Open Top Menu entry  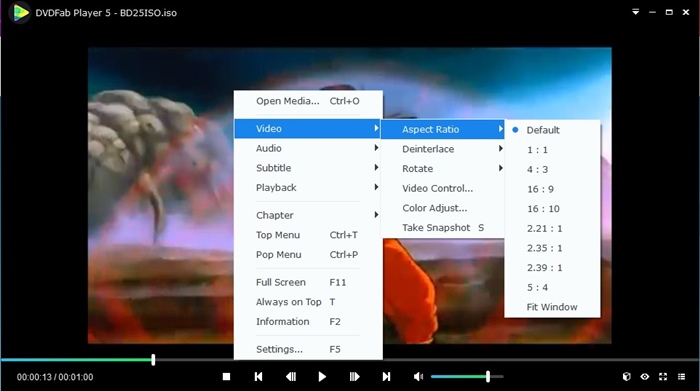click(x=308, y=235)
